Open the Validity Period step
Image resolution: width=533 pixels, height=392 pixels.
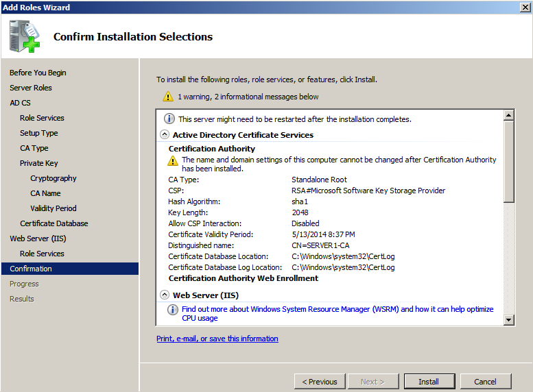click(x=54, y=208)
